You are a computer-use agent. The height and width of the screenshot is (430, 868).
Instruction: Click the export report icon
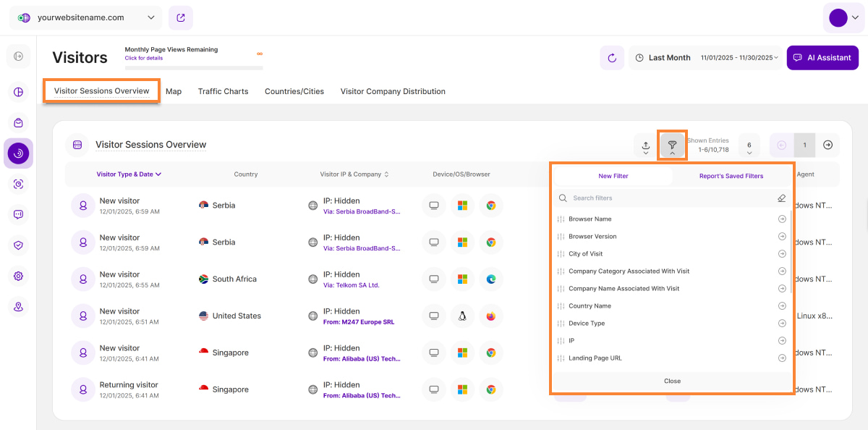tap(645, 145)
